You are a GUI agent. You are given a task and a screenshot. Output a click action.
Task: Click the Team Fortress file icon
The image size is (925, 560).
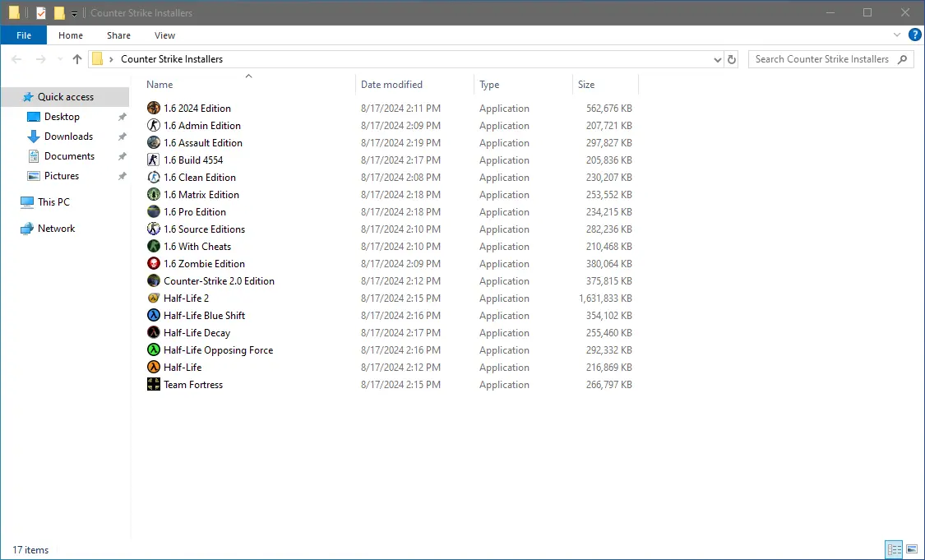click(x=154, y=384)
